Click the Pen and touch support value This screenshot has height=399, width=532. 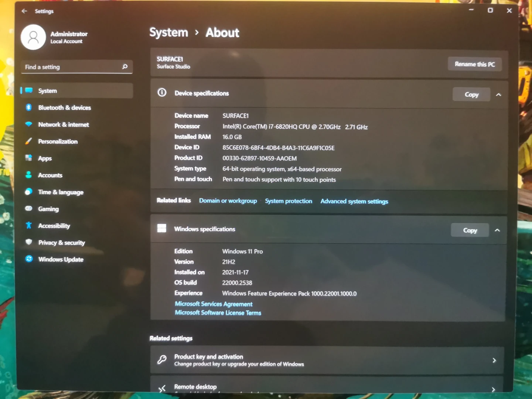(279, 180)
